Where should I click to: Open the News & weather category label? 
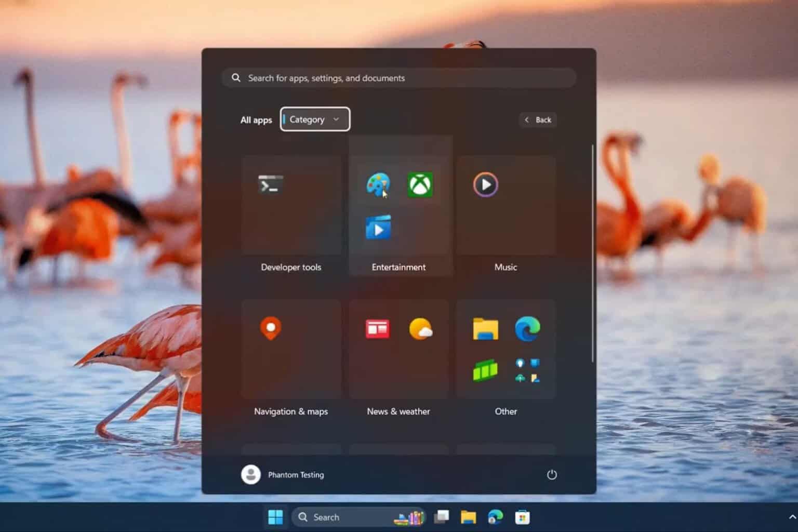[x=398, y=411]
